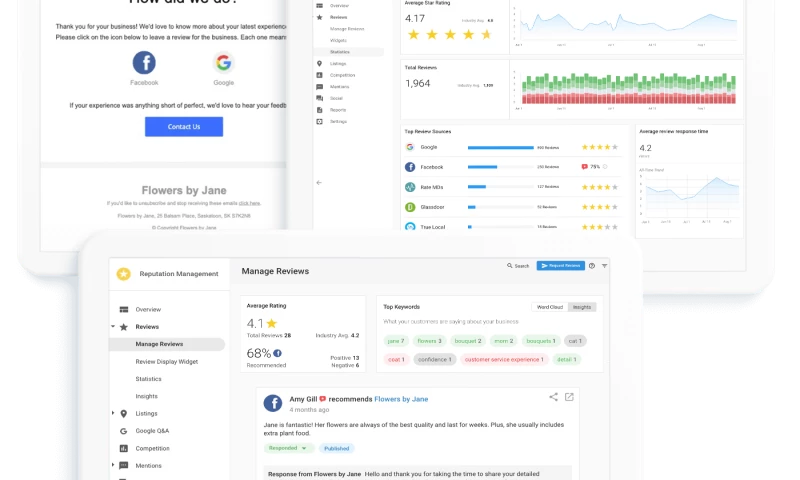Screen dimensions: 800x480
Task: Collapse the Reviews section in sidebar
Action: point(112,327)
